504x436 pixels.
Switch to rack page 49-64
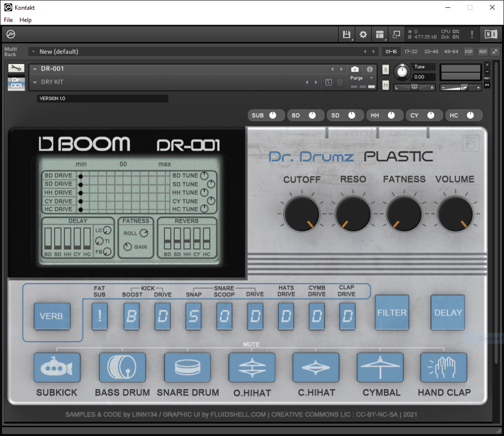[451, 52]
